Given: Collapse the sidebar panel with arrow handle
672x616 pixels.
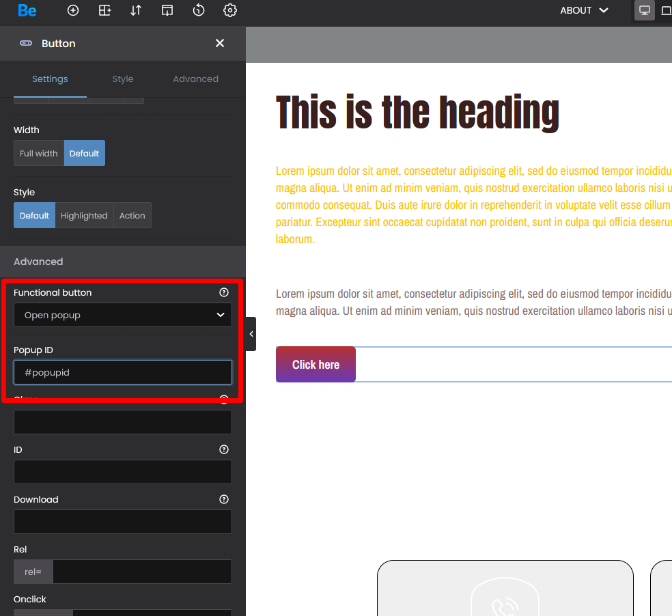Looking at the screenshot, I should [251, 334].
